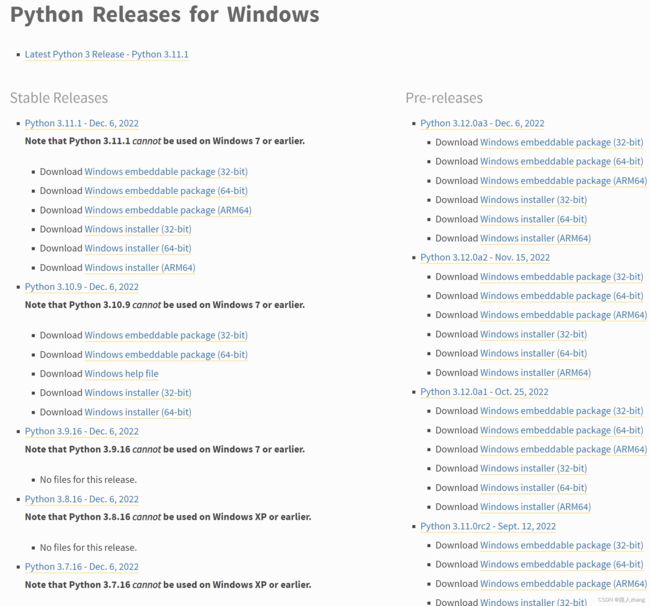Open the Python 3.11.1 - Dec. 6, 2022 release

pos(82,123)
